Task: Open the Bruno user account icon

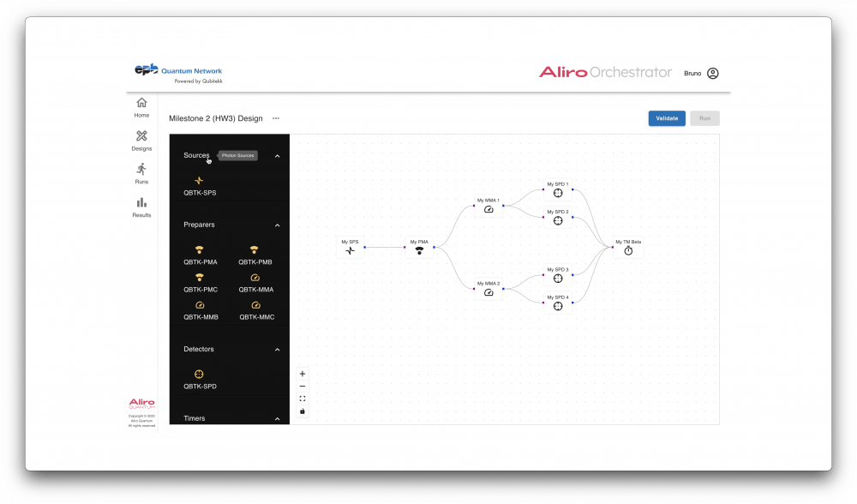Action: click(713, 74)
